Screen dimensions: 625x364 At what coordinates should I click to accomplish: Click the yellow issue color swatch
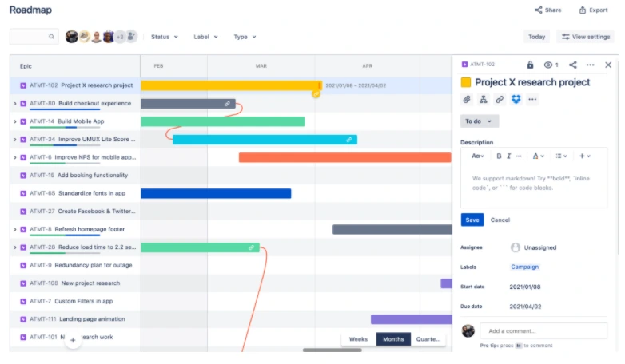point(466,82)
